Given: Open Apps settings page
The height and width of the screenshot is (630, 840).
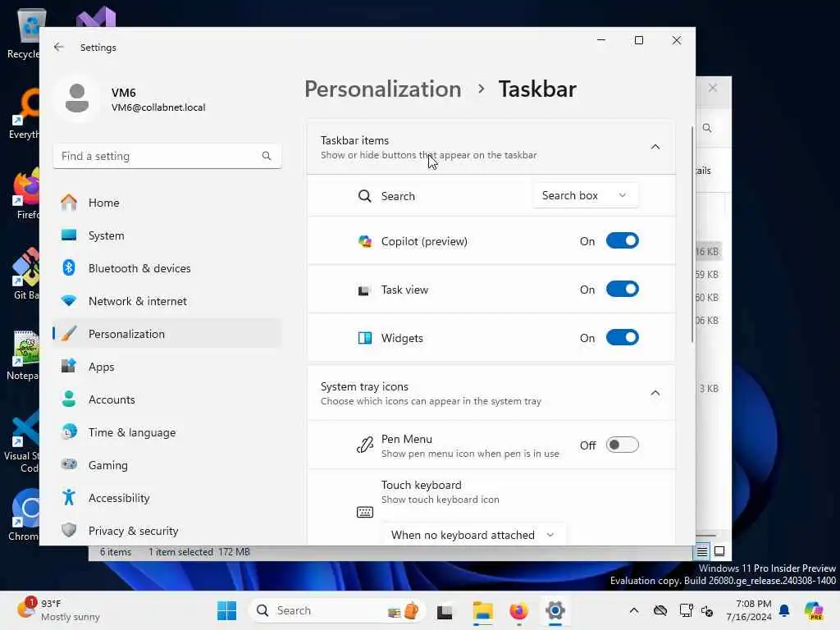Looking at the screenshot, I should click(167, 367).
